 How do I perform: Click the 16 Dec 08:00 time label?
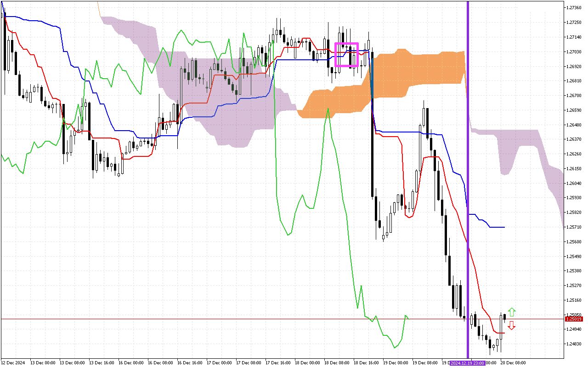click(x=160, y=362)
